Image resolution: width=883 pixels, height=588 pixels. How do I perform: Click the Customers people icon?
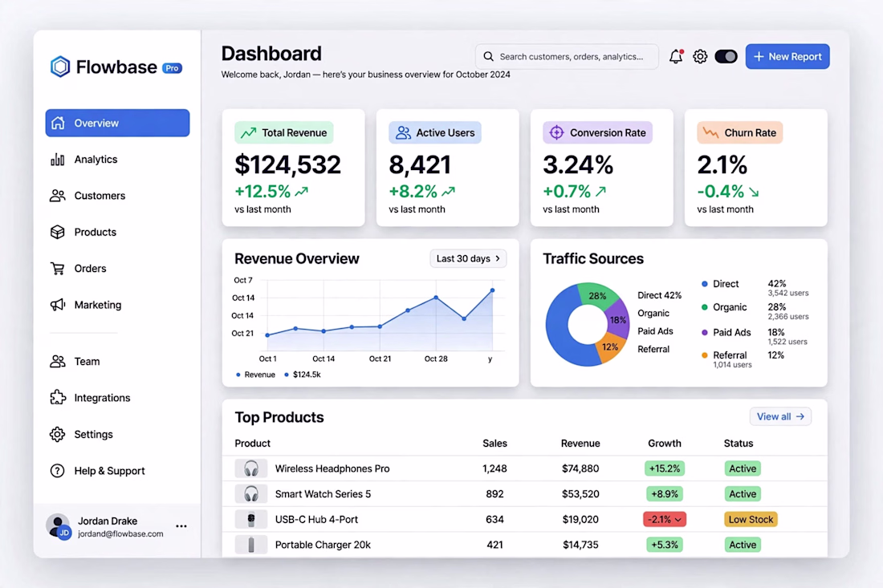58,196
